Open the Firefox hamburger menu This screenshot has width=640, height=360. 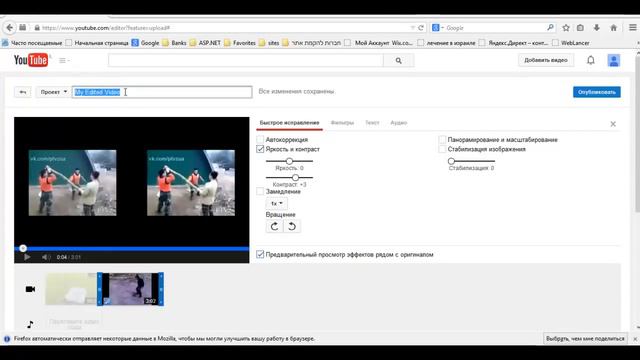[x=633, y=28]
